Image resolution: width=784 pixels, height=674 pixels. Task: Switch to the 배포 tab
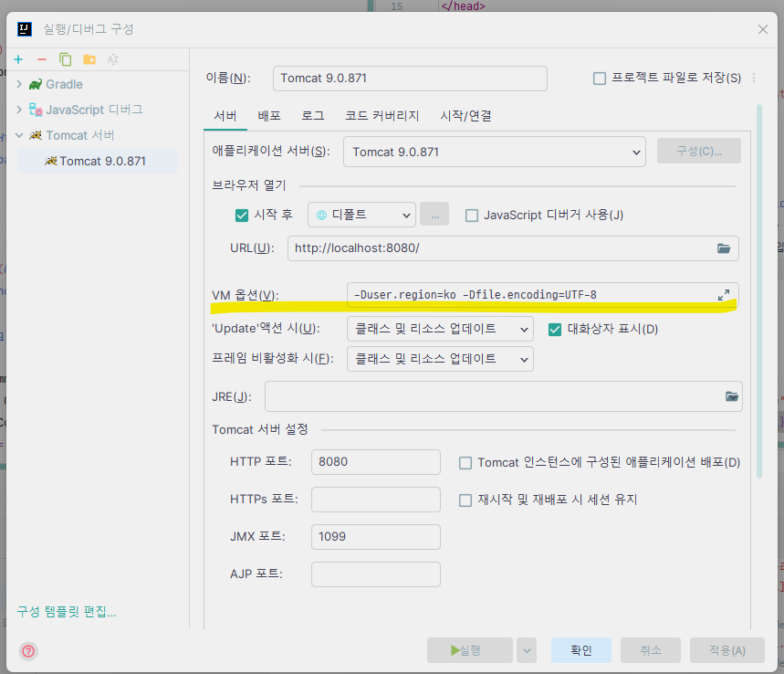tap(269, 116)
